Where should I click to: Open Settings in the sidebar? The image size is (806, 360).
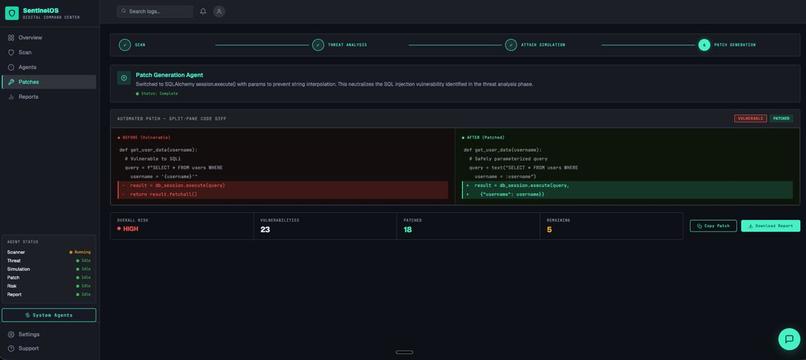coord(49,334)
